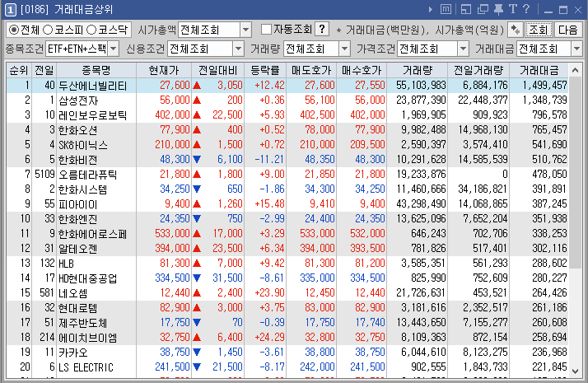Select 네오셈 stock name
This screenshot has width=588, height=383.
(72, 293)
